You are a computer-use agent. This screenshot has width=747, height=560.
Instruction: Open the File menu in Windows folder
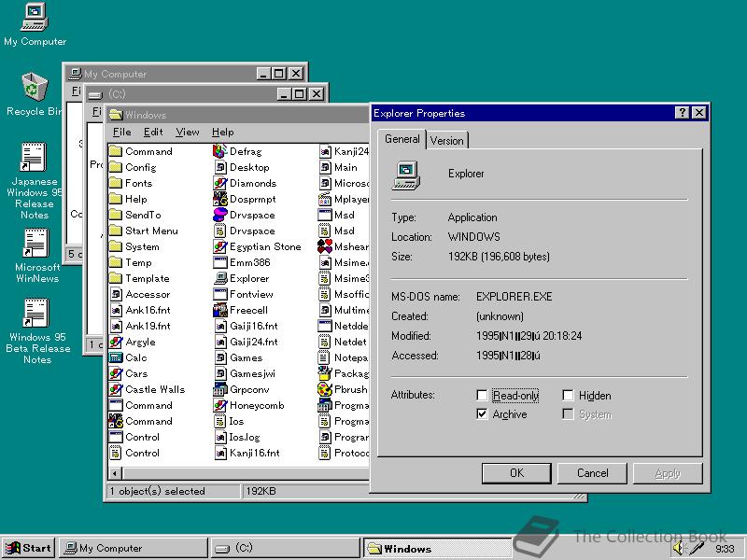pyautogui.click(x=122, y=132)
